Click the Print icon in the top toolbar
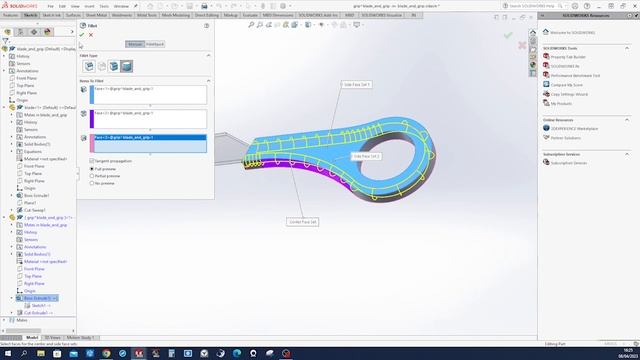This screenshot has width=640, height=360. 204,6
